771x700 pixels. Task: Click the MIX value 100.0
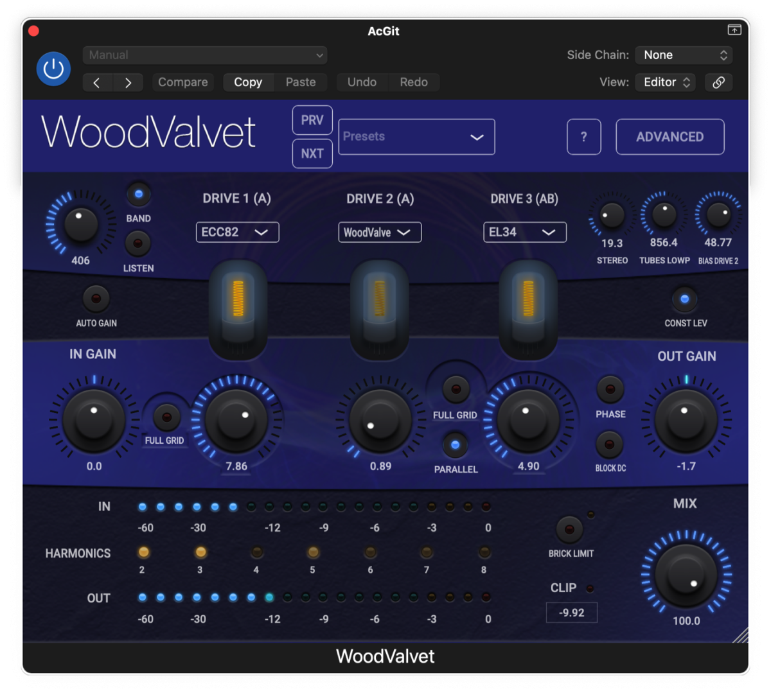[x=686, y=621]
